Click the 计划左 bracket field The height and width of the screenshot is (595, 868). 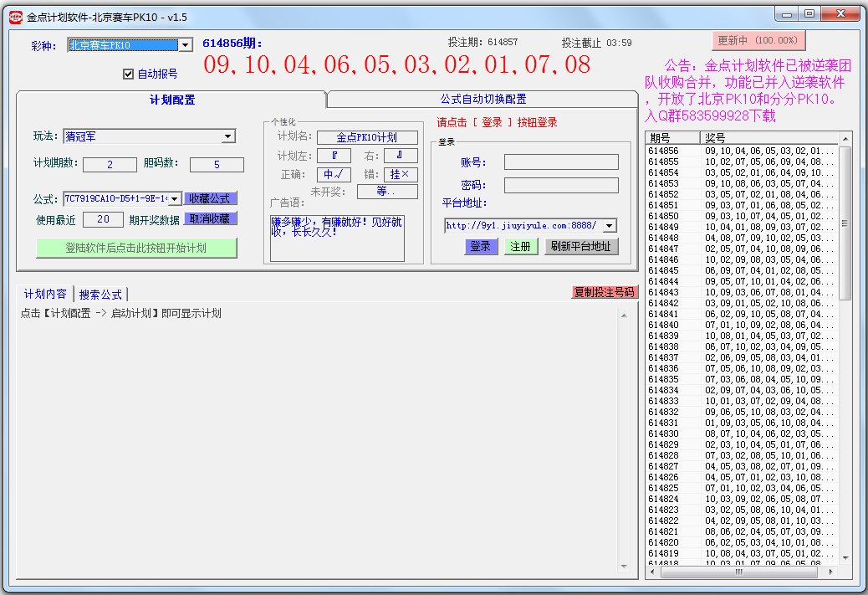click(x=334, y=156)
